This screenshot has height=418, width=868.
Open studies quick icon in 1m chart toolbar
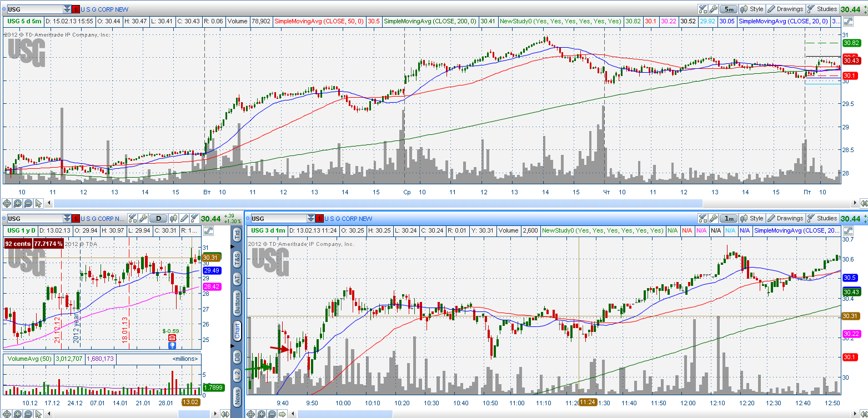(x=703, y=219)
